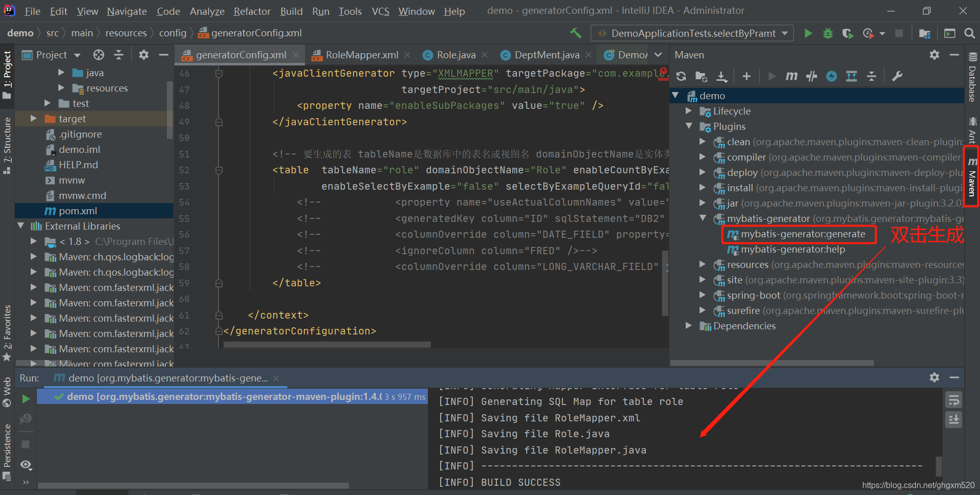Click Download Sources and Documentation icon in Maven
Viewport: 980px width, 495px height.
pyautogui.click(x=722, y=76)
